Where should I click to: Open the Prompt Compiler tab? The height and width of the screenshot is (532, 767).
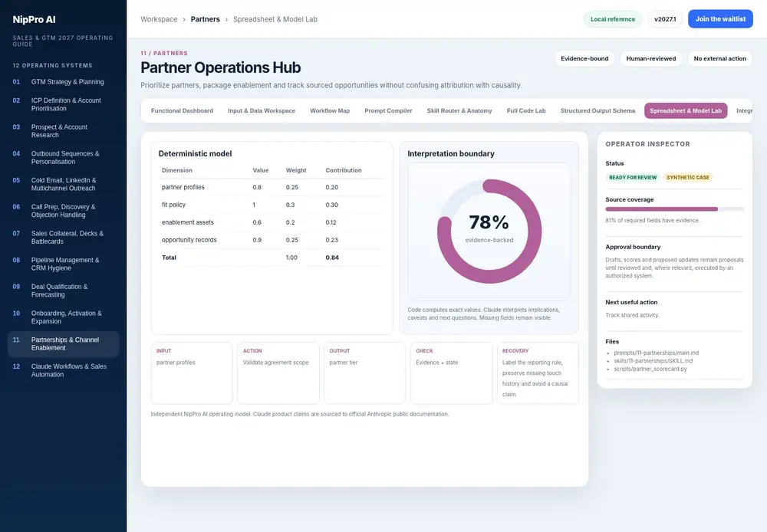pyautogui.click(x=388, y=110)
